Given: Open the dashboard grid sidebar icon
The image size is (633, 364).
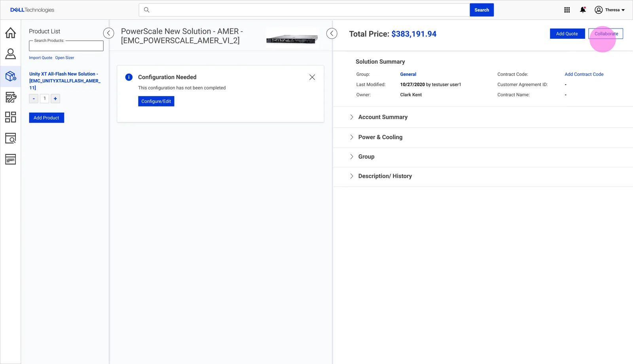Looking at the screenshot, I should pos(11,117).
